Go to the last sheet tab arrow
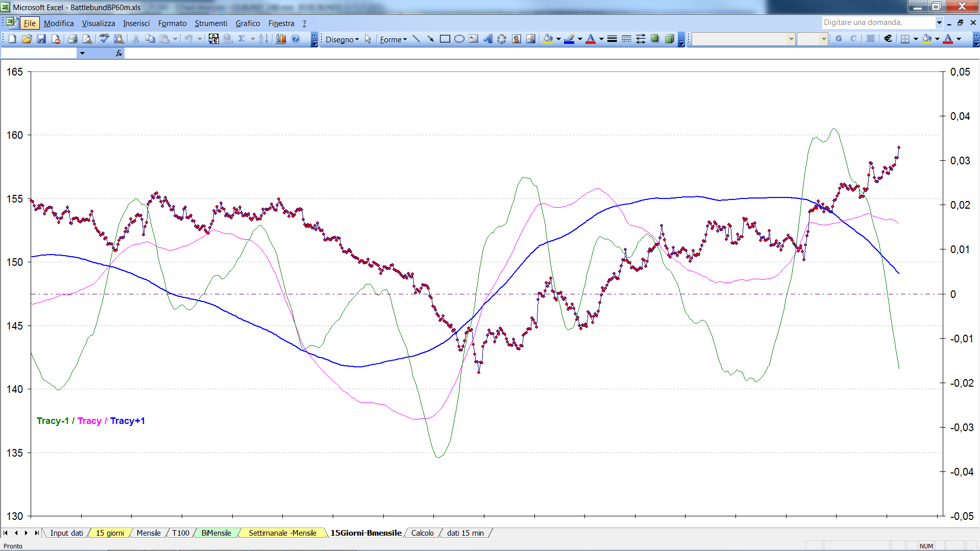The image size is (980, 551). [x=36, y=533]
